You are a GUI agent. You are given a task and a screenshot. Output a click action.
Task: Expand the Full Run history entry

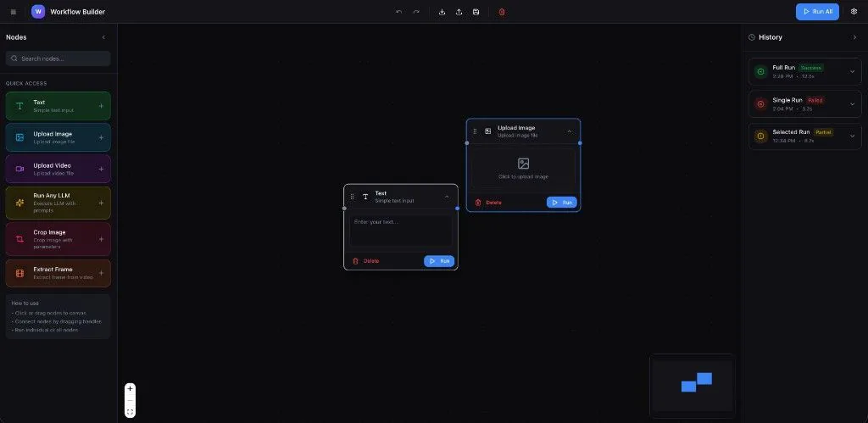pos(852,71)
